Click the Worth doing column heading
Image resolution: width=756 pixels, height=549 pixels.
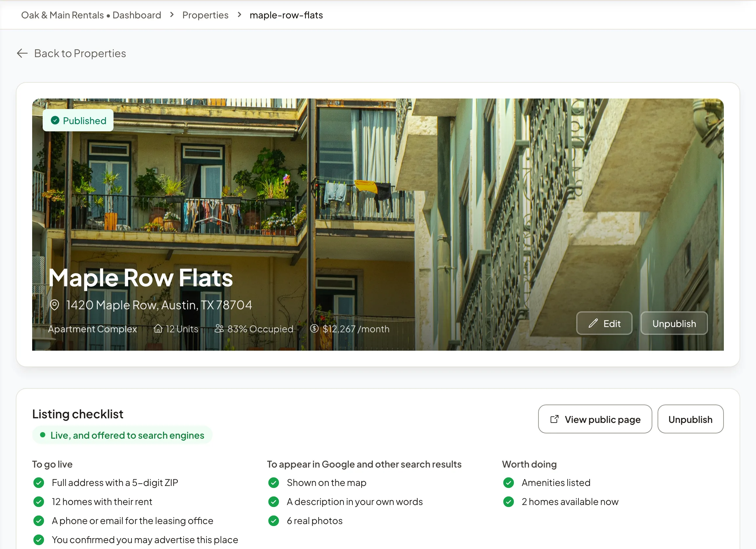coord(529,464)
